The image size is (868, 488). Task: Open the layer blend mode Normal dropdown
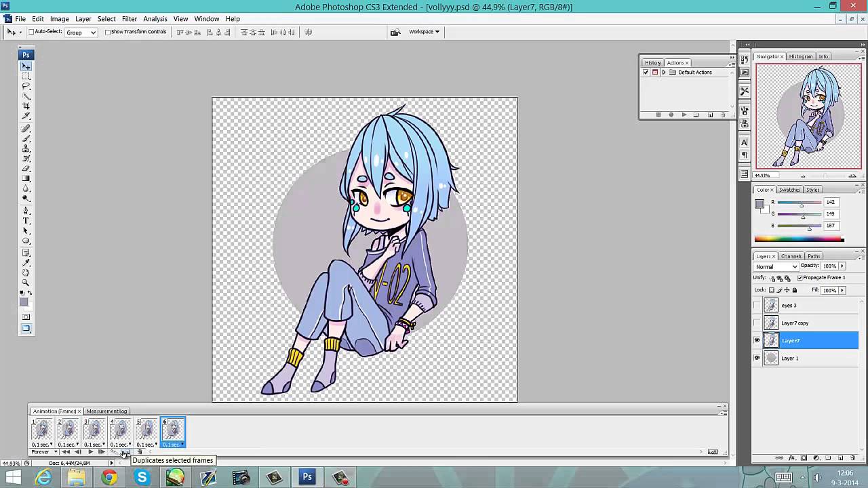coord(776,266)
